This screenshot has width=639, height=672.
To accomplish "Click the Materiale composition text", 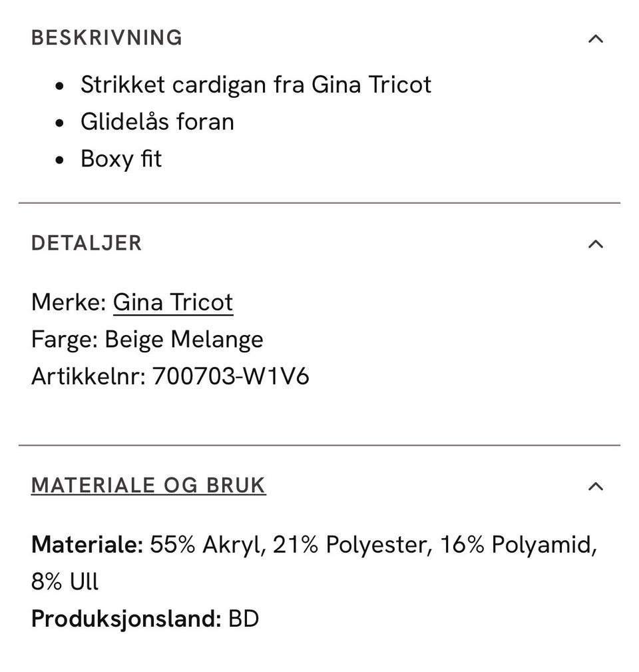I will (x=313, y=545).
